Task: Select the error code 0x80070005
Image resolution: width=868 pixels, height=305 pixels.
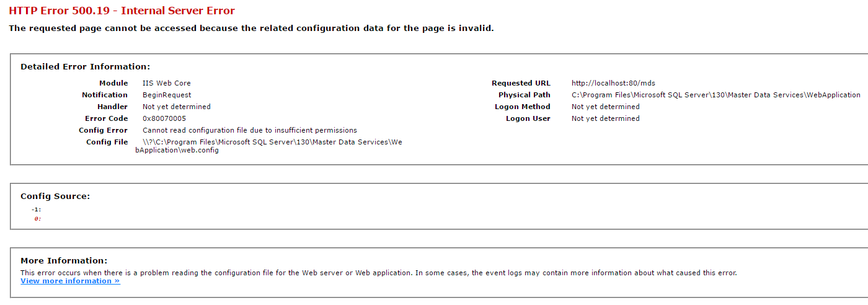Action: pyautogui.click(x=164, y=118)
